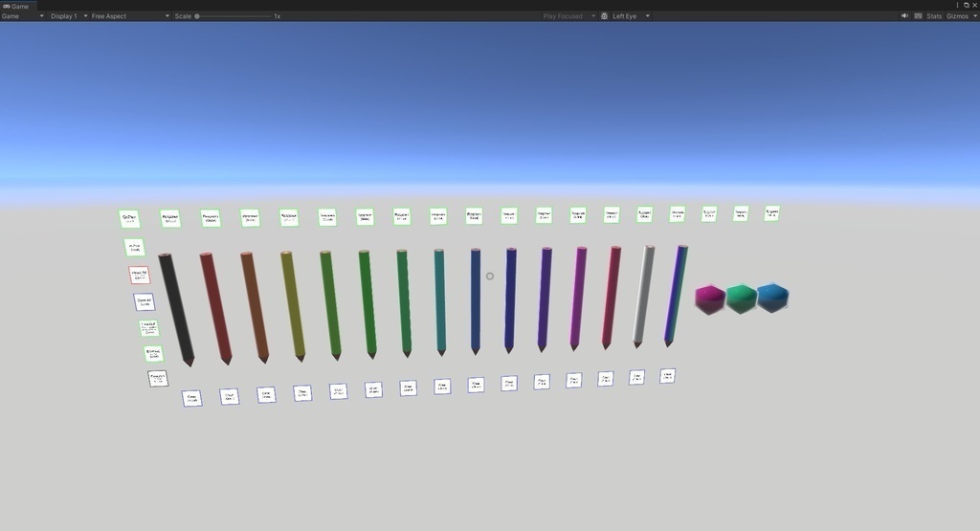Click the green cube
The width and height of the screenshot is (980, 531).
click(x=742, y=298)
